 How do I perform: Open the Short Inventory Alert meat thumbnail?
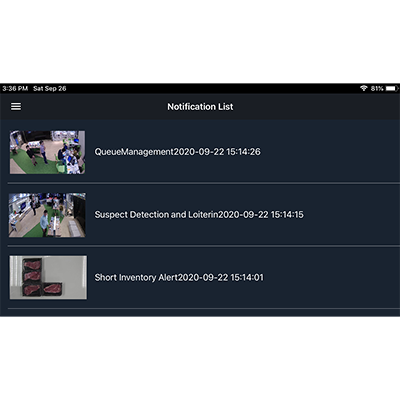tap(48, 277)
